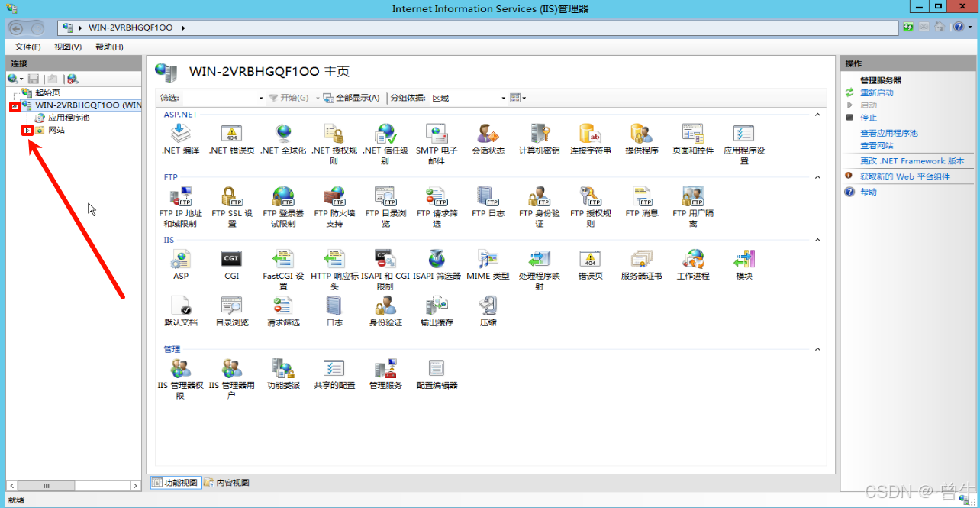
Task: Click 更改 .NET Framework 版本 link
Action: pos(912,161)
